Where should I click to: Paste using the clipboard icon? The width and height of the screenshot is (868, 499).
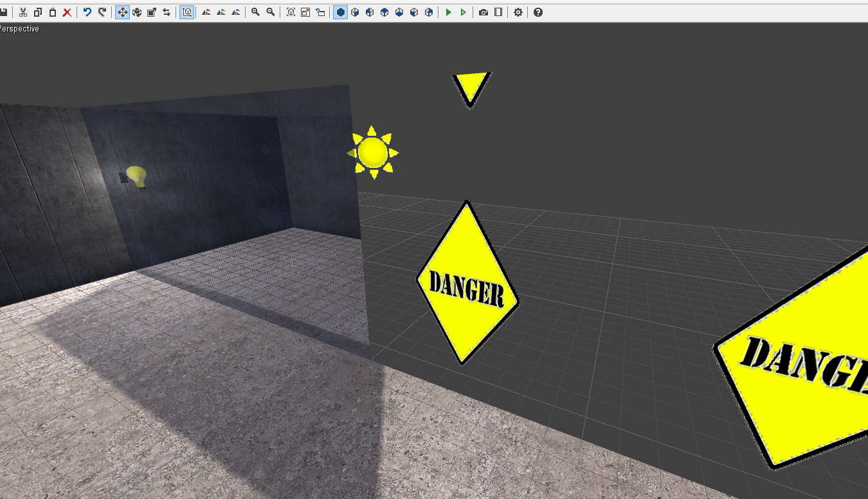pos(53,12)
